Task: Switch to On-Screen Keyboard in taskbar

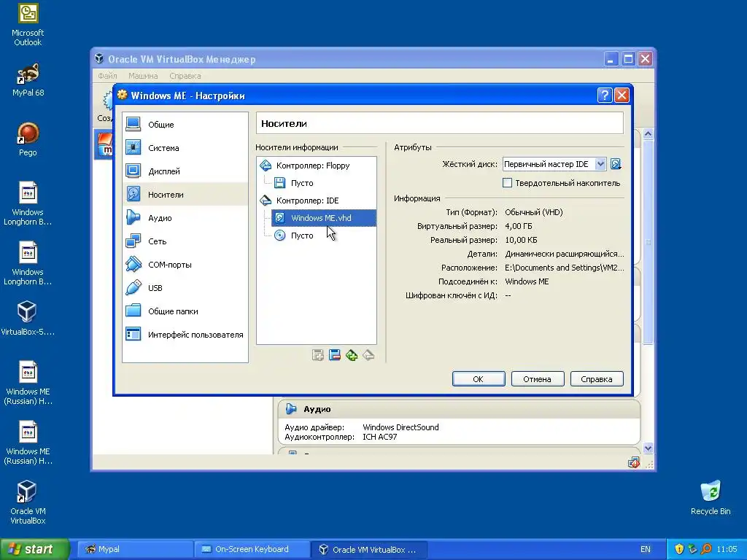Action: pyautogui.click(x=252, y=549)
